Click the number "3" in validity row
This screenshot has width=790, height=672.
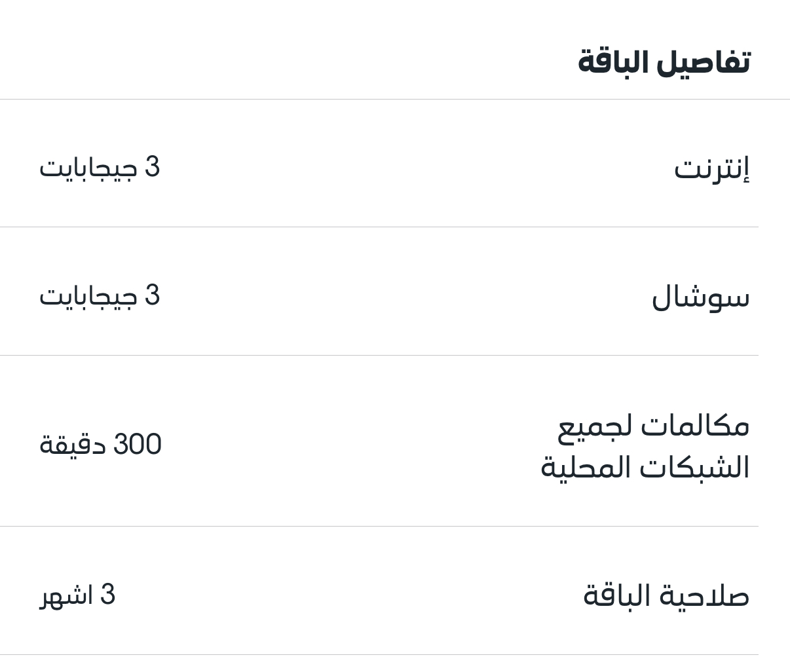[x=107, y=595]
